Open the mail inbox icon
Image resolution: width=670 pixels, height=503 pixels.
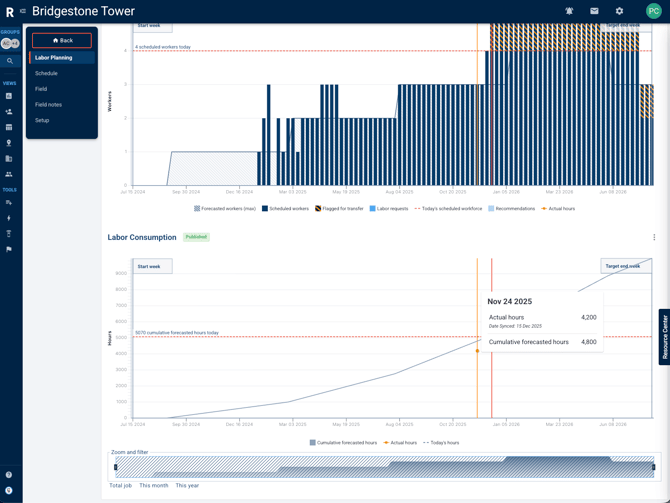click(594, 11)
